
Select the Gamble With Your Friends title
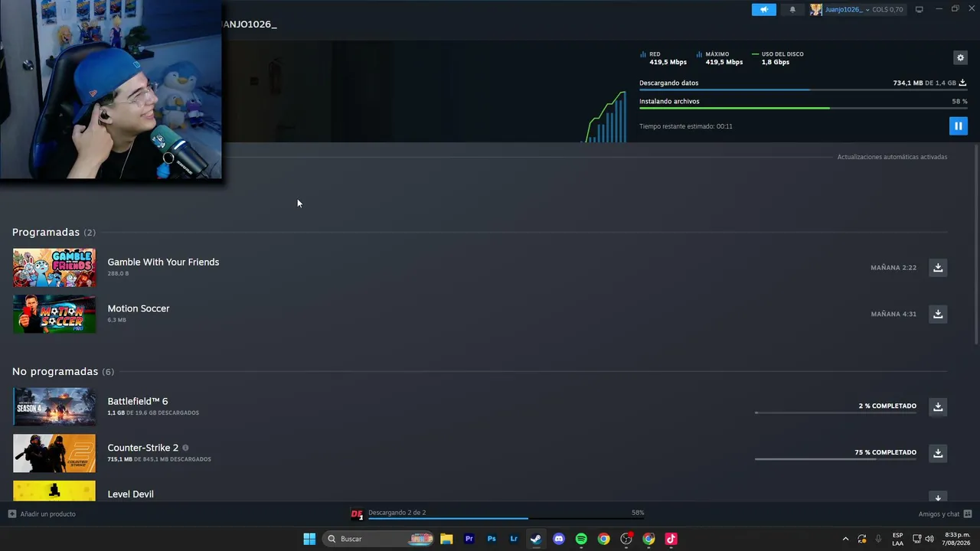click(x=163, y=262)
